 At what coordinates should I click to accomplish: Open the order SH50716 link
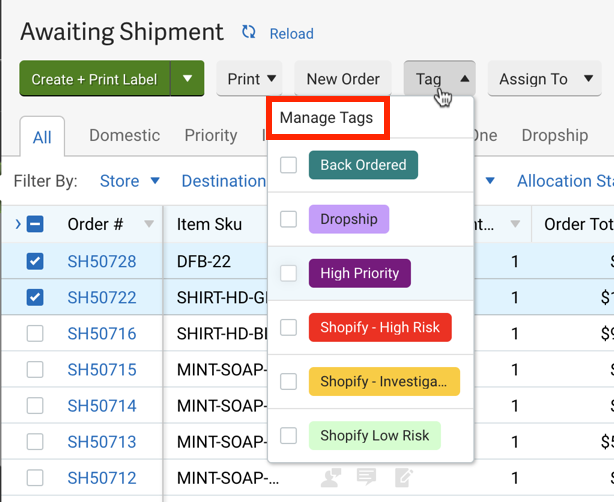[102, 333]
